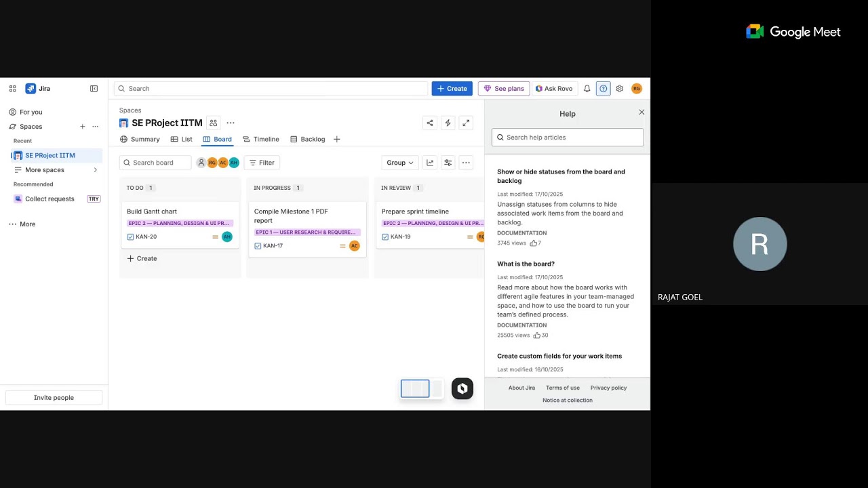Click the Jira logo

[x=38, y=89]
